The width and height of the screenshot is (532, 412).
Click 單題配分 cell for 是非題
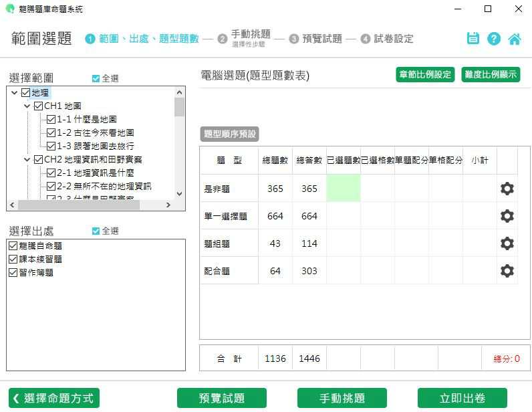coord(412,189)
